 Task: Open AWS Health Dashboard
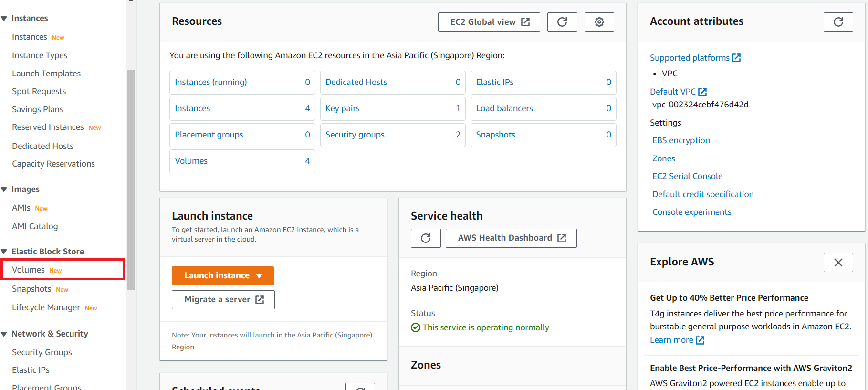click(x=511, y=238)
